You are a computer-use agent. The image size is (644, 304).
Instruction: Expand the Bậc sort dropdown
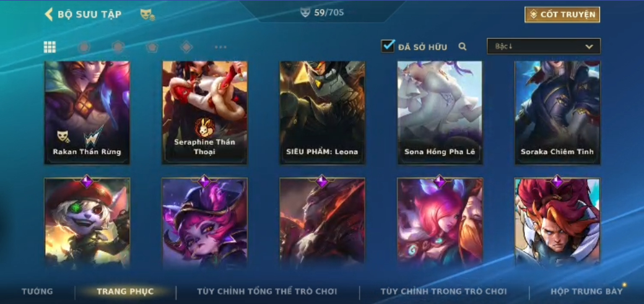[x=544, y=46]
